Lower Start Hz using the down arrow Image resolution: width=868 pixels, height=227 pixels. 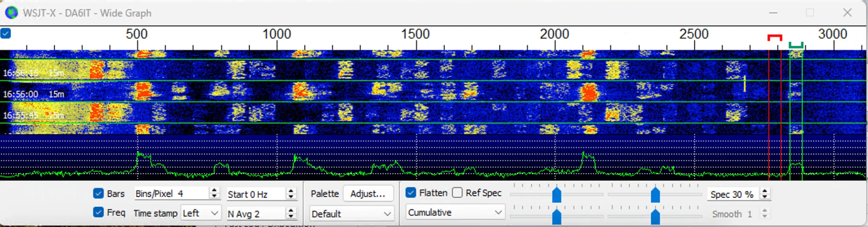(291, 197)
